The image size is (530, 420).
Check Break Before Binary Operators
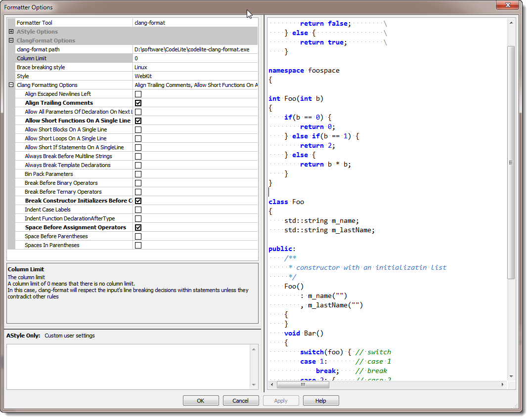138,183
